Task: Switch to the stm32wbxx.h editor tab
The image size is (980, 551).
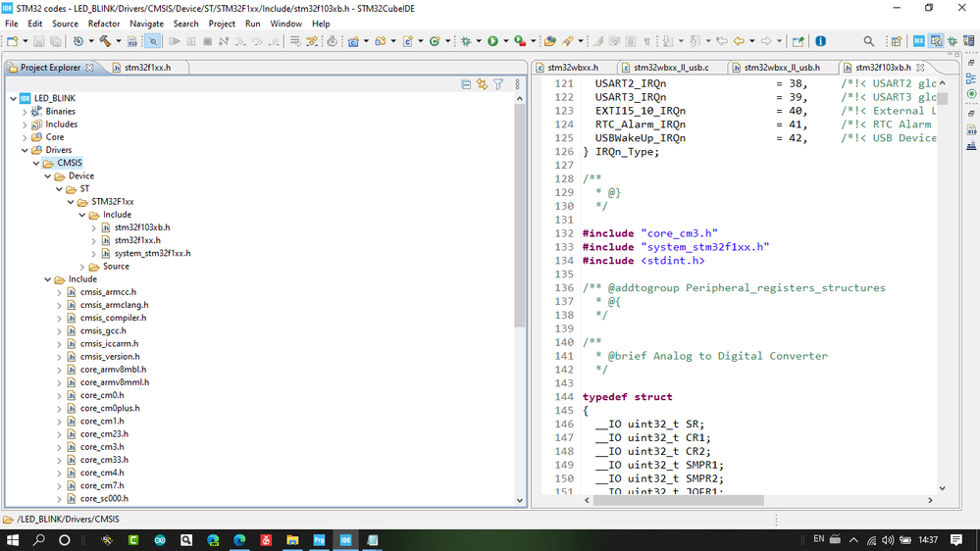Action: [x=573, y=68]
